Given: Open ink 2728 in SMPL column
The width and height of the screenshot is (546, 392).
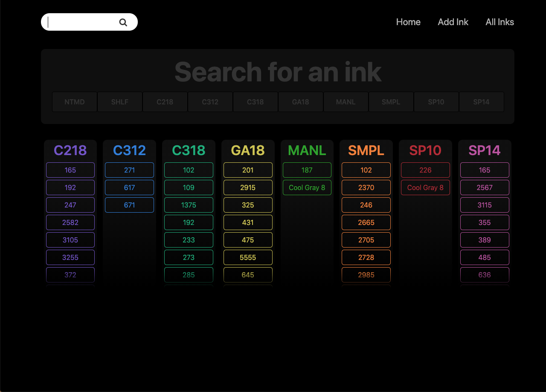Looking at the screenshot, I should click(366, 257).
